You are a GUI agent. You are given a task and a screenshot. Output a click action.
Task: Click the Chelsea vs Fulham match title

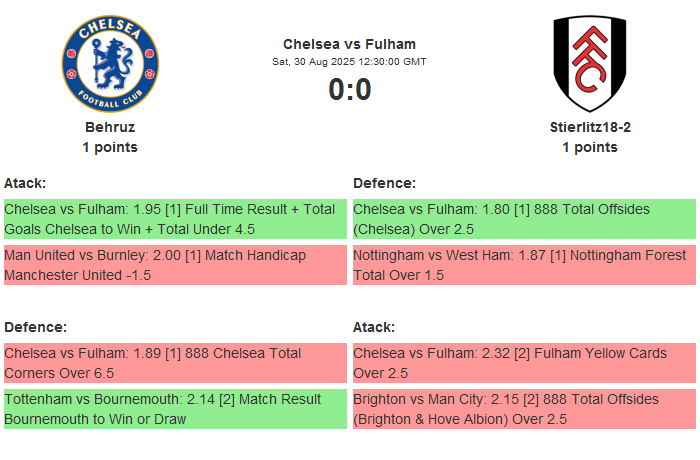(349, 44)
